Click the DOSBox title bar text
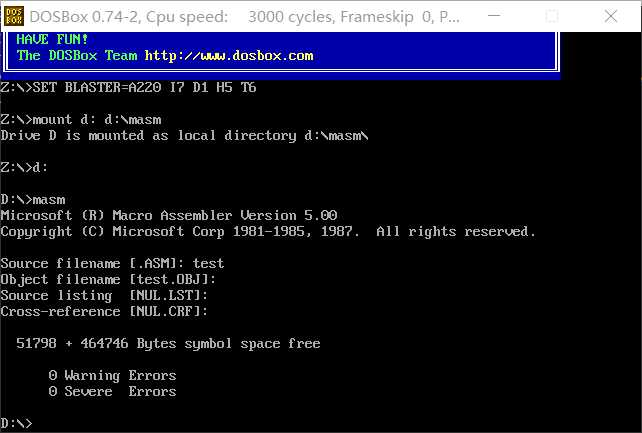 coord(244,17)
